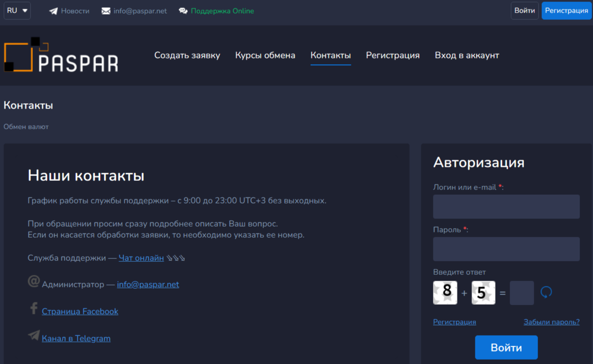The height and width of the screenshot is (364, 593).
Task: Go to Курсы обмена in navigation
Action: click(265, 55)
